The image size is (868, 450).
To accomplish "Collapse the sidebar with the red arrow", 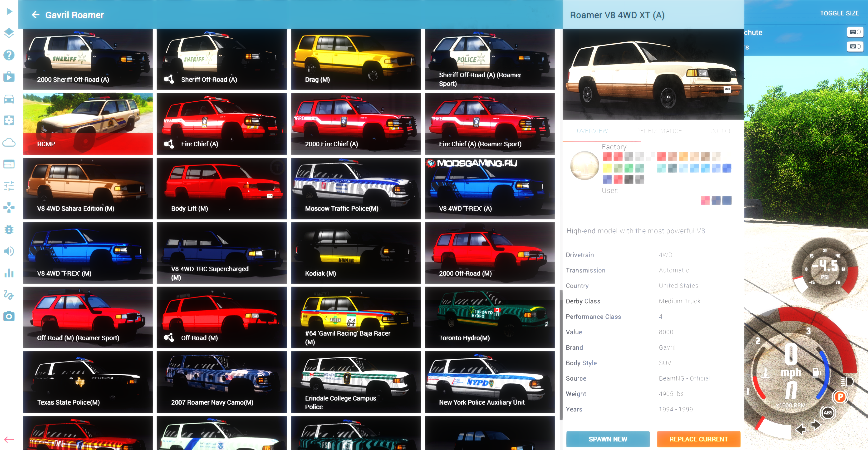I will [9, 439].
